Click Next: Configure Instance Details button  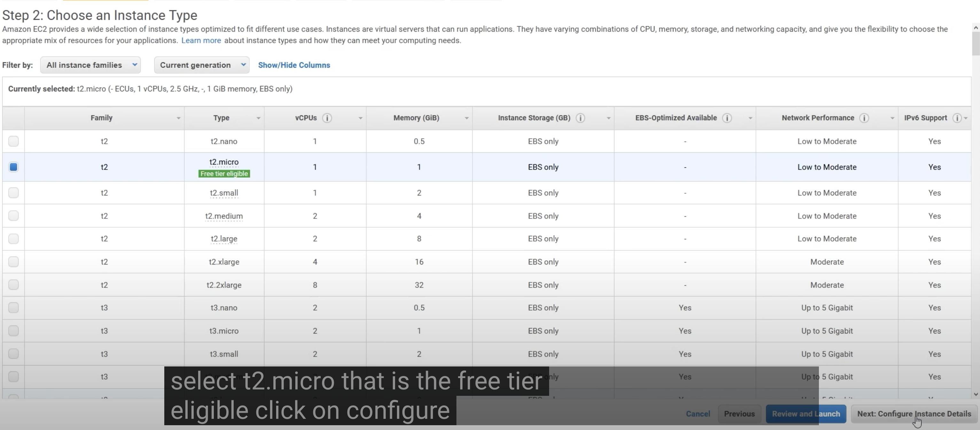(x=914, y=414)
